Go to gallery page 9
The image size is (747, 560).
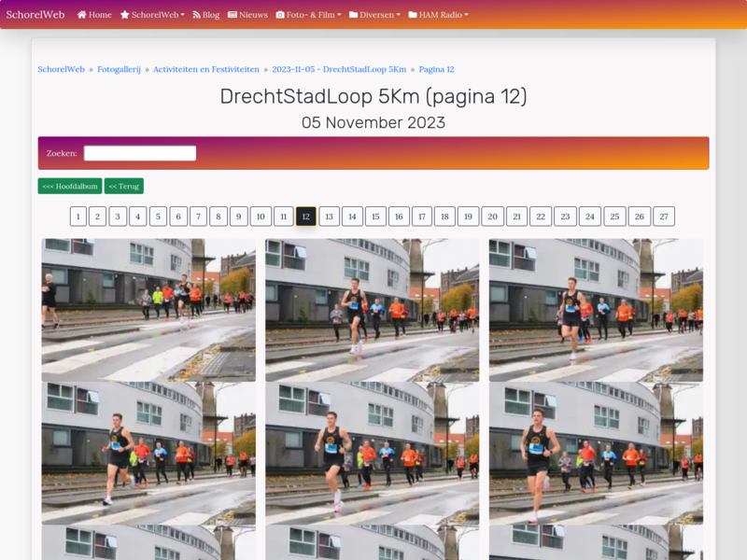(x=239, y=217)
